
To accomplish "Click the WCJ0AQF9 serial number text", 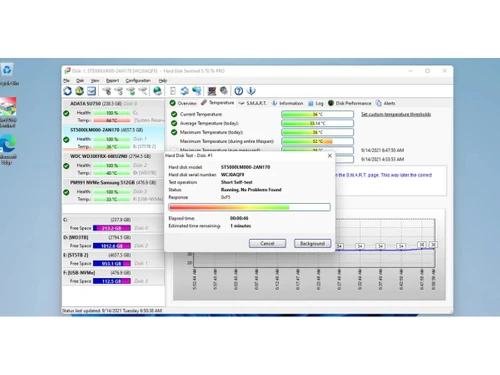I will pyautogui.click(x=233, y=174).
